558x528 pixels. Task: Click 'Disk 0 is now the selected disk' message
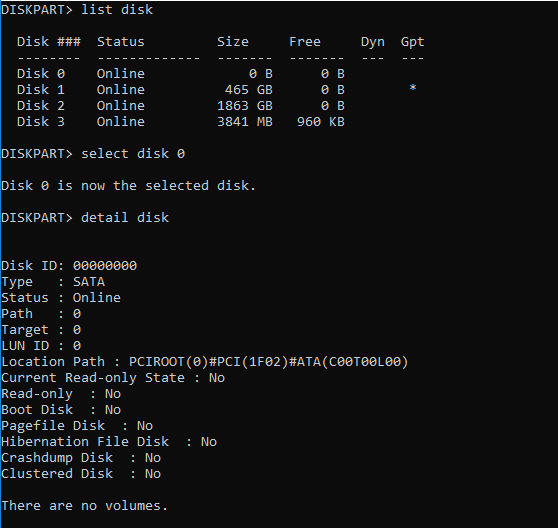coord(128,186)
